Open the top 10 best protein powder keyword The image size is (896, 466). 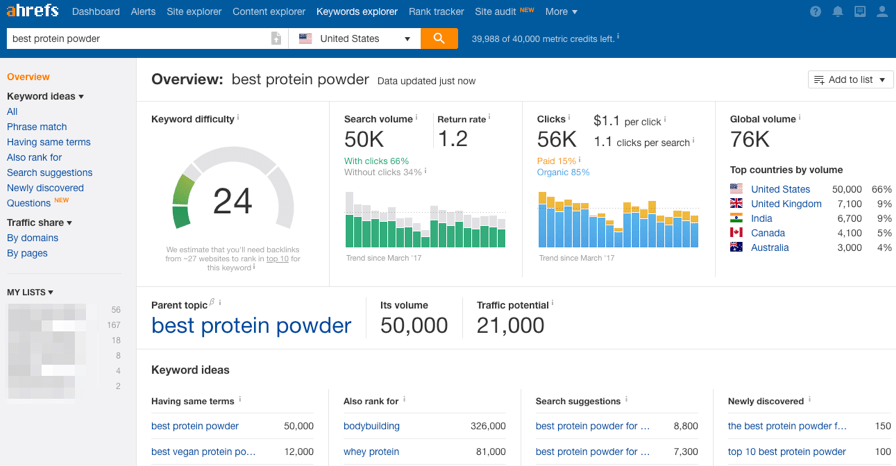coord(786,451)
